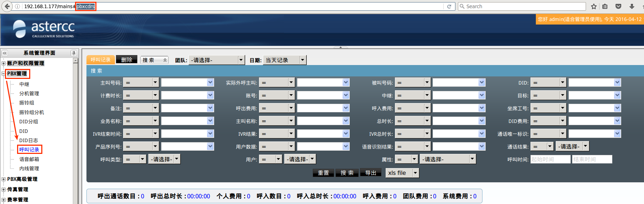644x204 pixels.
Task: Collapse sidebar with the double-arrow icon
Action: [x=5, y=53]
